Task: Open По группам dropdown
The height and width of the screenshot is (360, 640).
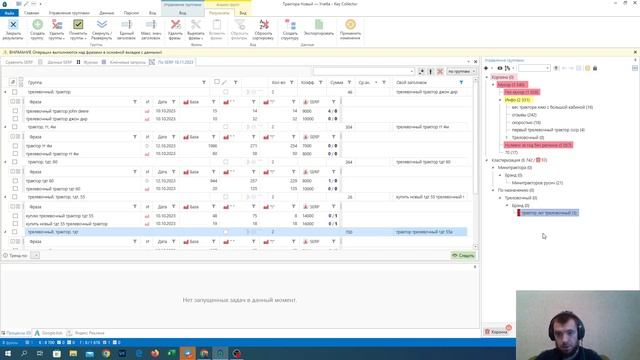Action: (462, 71)
